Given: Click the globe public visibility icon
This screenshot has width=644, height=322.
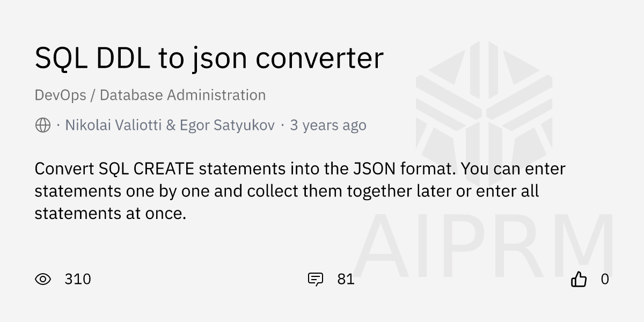Looking at the screenshot, I should 43,126.
